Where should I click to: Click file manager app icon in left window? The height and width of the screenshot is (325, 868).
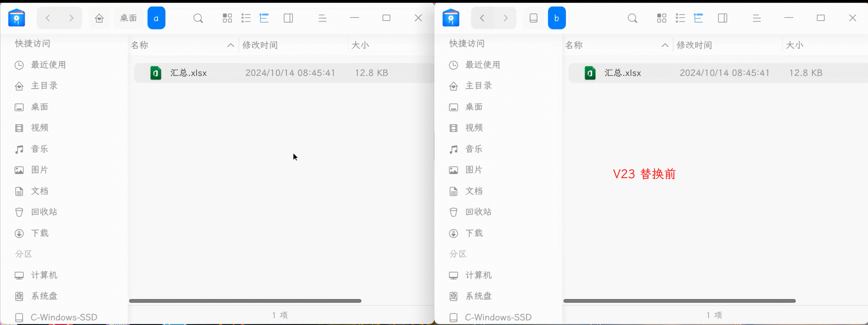[x=17, y=18]
